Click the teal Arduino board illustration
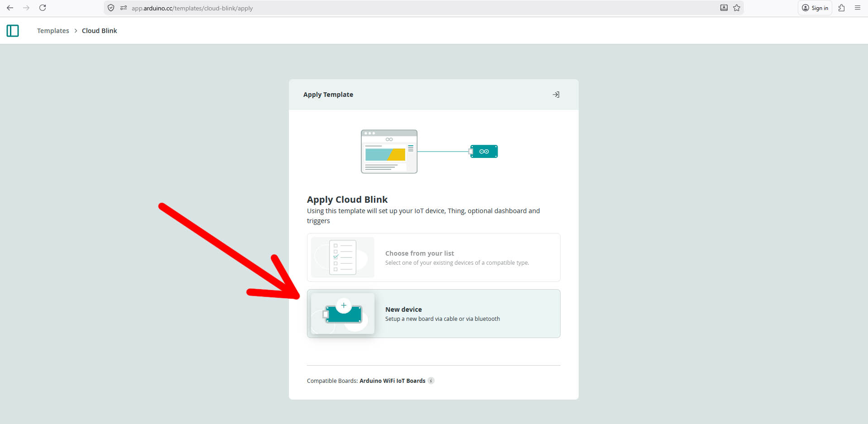 (x=484, y=152)
